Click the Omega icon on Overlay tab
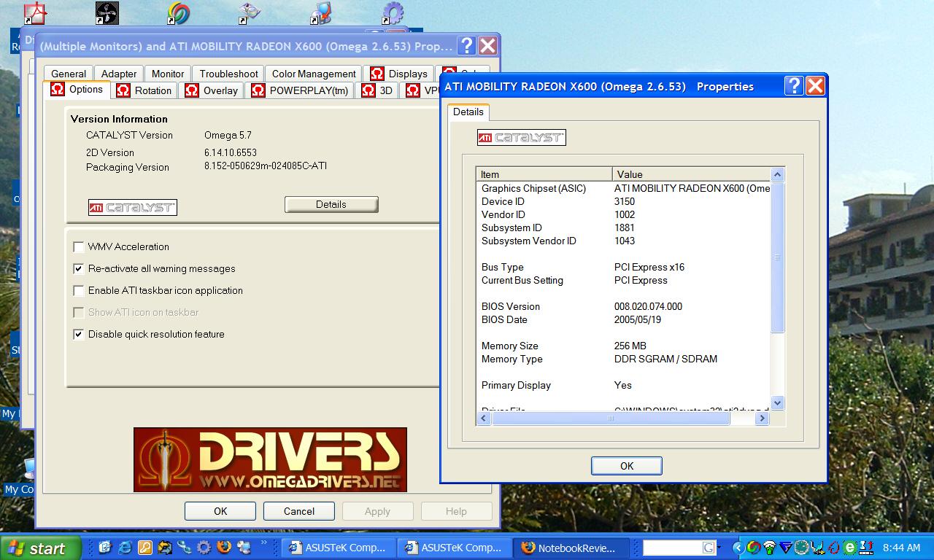The height and width of the screenshot is (560, 934). click(x=192, y=90)
